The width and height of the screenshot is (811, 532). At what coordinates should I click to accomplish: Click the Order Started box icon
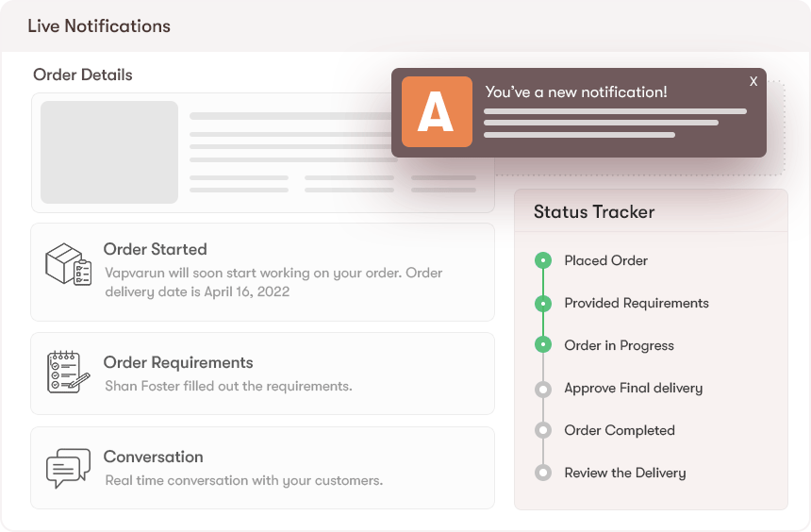[x=68, y=265]
